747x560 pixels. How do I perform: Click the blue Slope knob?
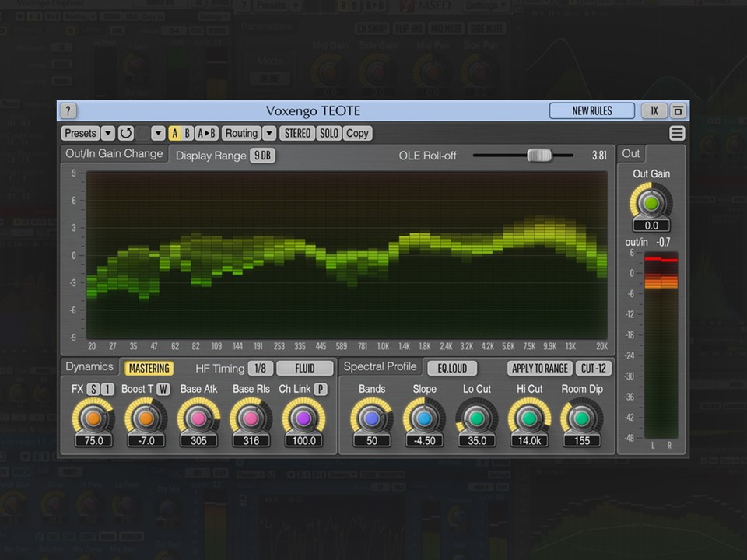point(424,418)
